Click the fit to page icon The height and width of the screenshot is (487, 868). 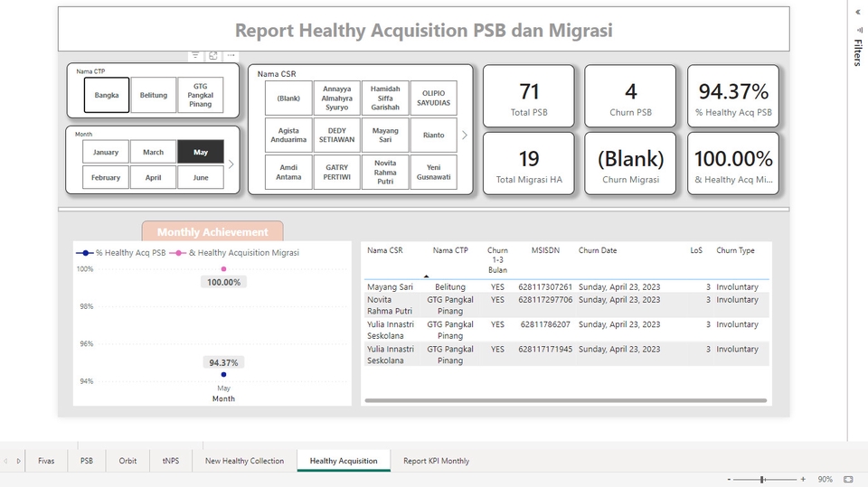848,479
